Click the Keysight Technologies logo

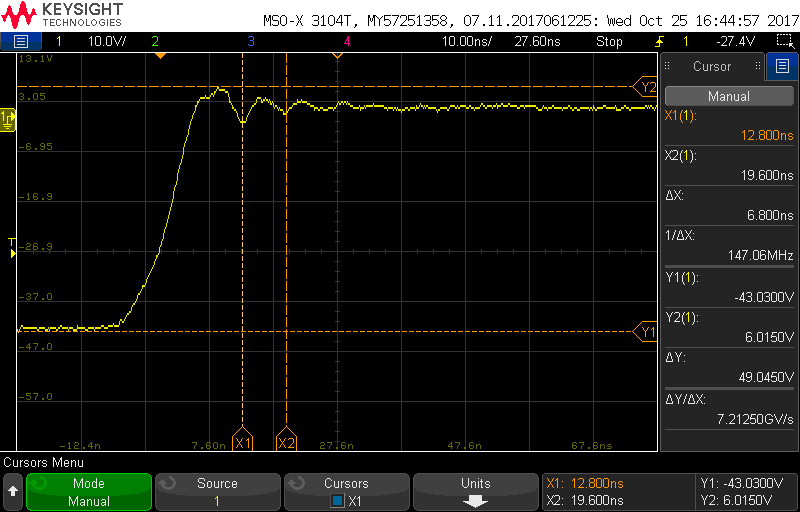coord(62,14)
